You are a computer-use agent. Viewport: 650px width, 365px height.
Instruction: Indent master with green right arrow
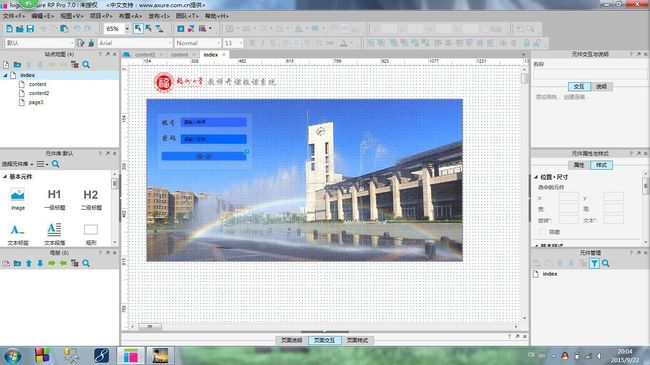pyautogui.click(x=51, y=263)
